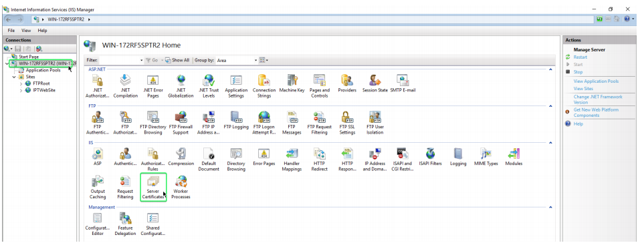This screenshot has height=243, width=644.
Task: Open the Group by Area dropdown
Action: click(236, 60)
